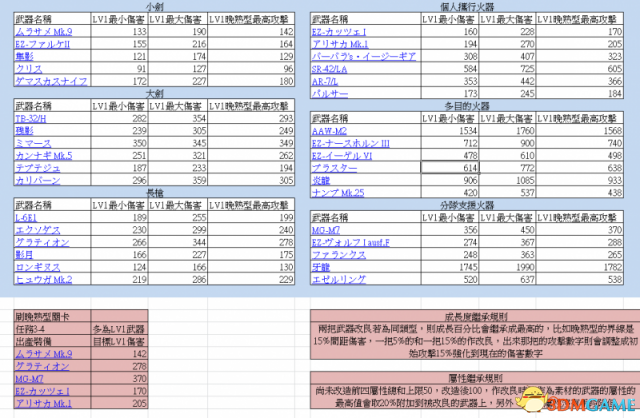Open EZ-カッツェ I link in the pink farming table
Viewport: 640px width, 418px height.
coord(42,391)
